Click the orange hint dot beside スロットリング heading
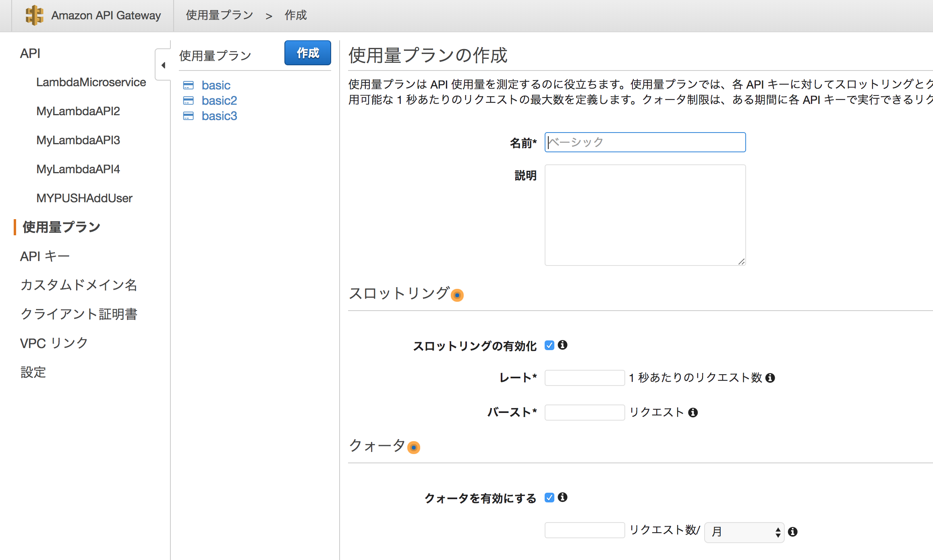Screen dimensions: 933x560 tap(457, 295)
